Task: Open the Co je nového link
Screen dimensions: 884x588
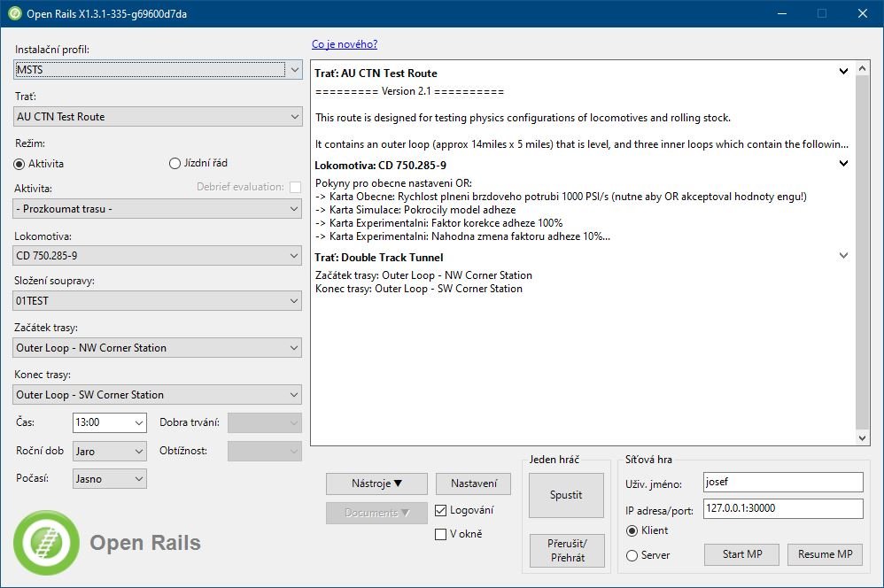Action: [345, 44]
